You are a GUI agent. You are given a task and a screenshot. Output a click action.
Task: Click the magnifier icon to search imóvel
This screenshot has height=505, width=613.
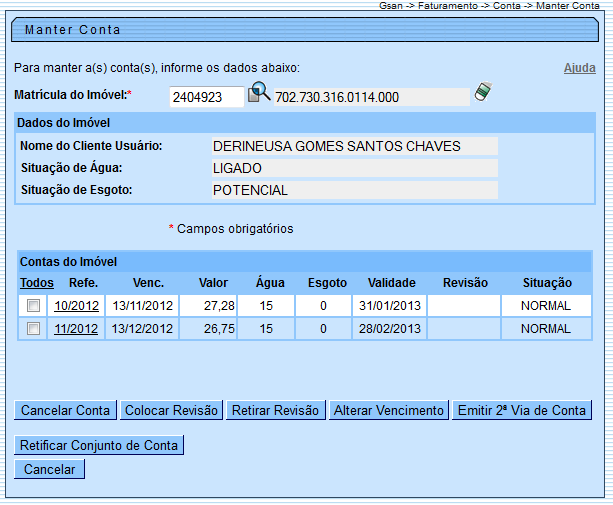click(259, 94)
